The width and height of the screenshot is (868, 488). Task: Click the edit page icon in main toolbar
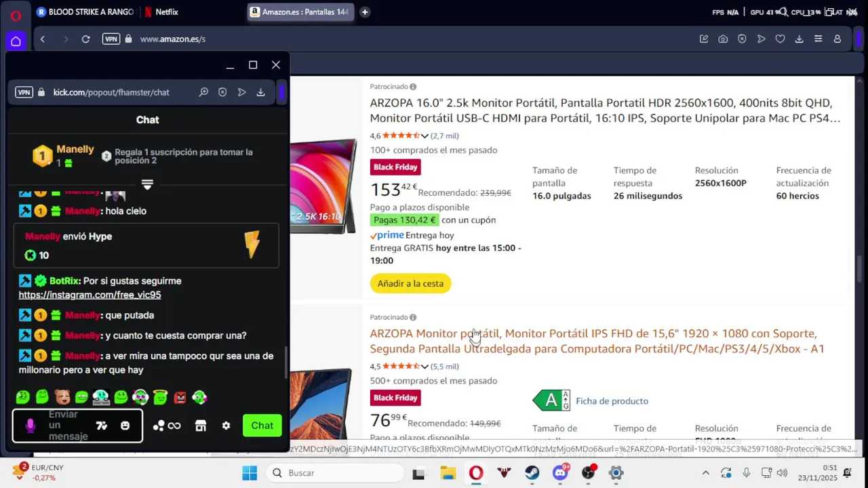(x=704, y=39)
